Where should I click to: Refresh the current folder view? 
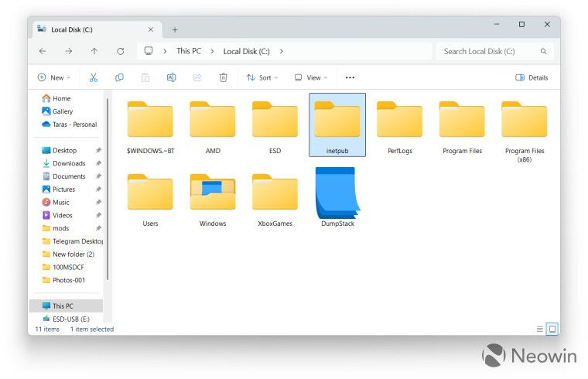(121, 51)
